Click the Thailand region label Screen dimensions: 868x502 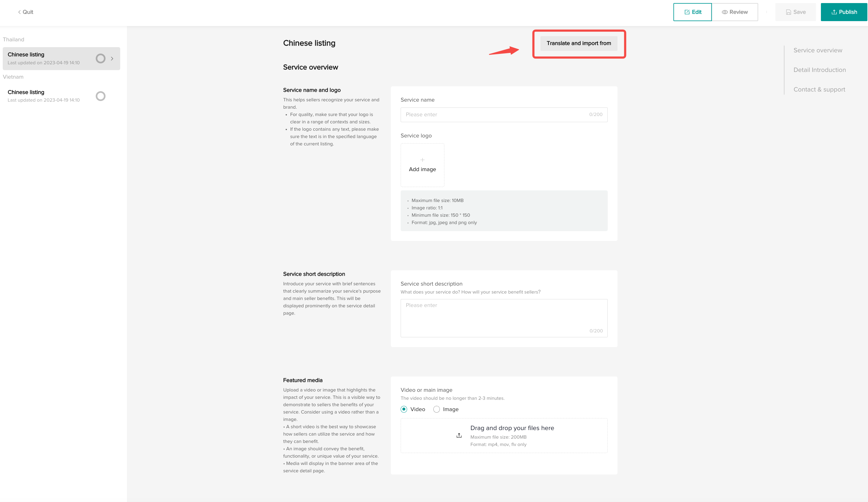point(13,39)
